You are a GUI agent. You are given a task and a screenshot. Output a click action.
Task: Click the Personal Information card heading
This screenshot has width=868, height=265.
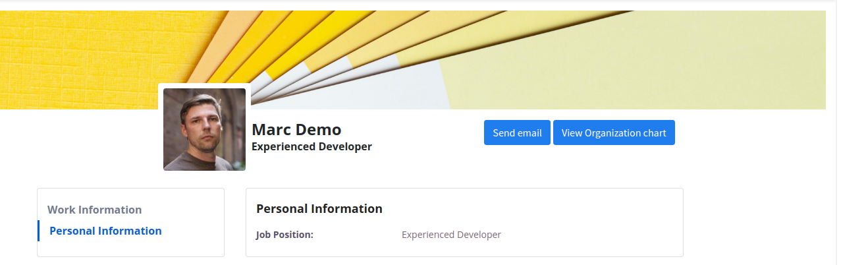click(319, 208)
